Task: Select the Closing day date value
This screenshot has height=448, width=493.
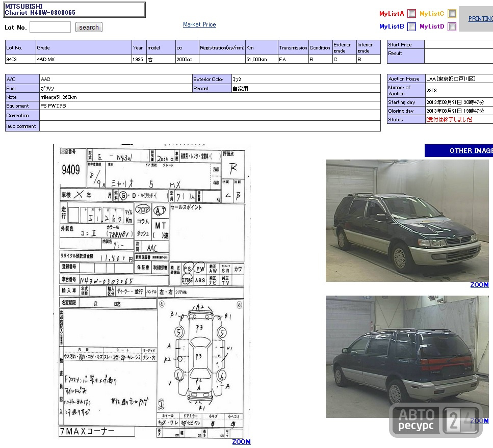Action: pyautogui.click(x=455, y=111)
